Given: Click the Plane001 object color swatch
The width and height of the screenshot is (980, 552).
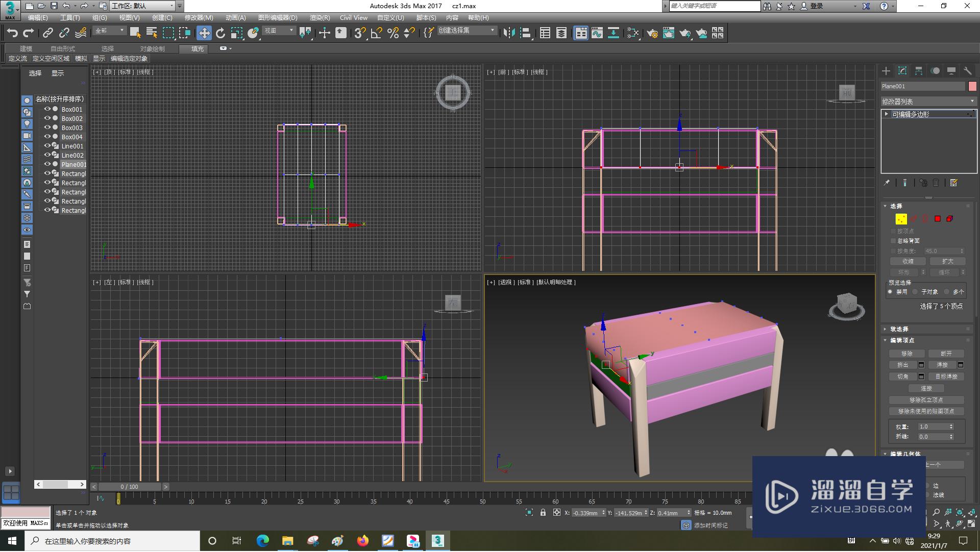Looking at the screenshot, I should [x=972, y=86].
